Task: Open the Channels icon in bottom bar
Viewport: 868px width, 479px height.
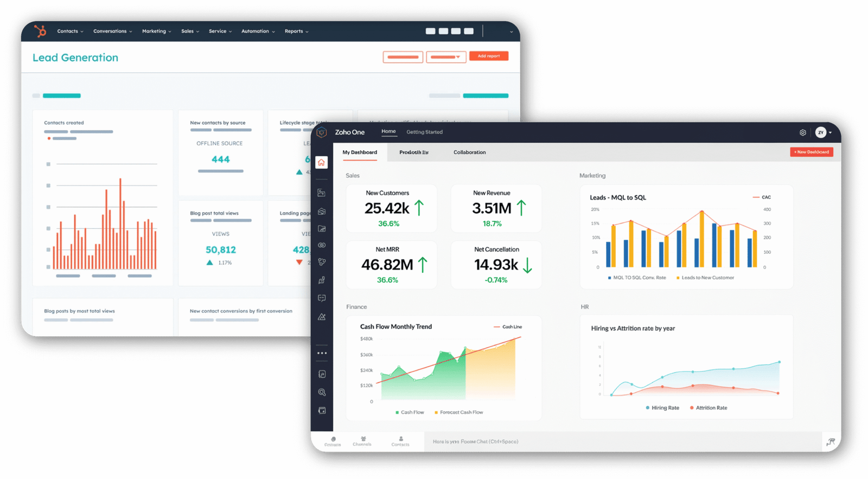Action: pyautogui.click(x=362, y=440)
